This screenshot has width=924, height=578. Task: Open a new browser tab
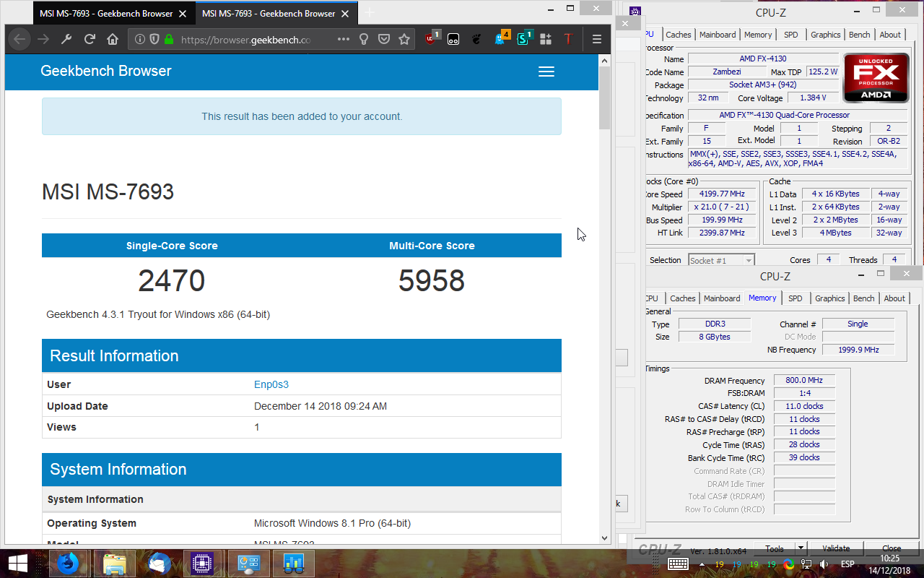point(370,13)
